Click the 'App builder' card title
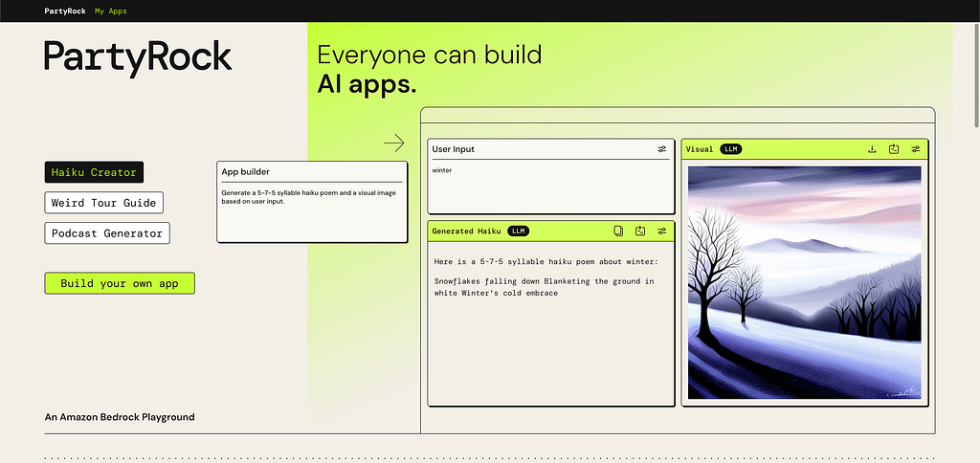 click(x=246, y=172)
